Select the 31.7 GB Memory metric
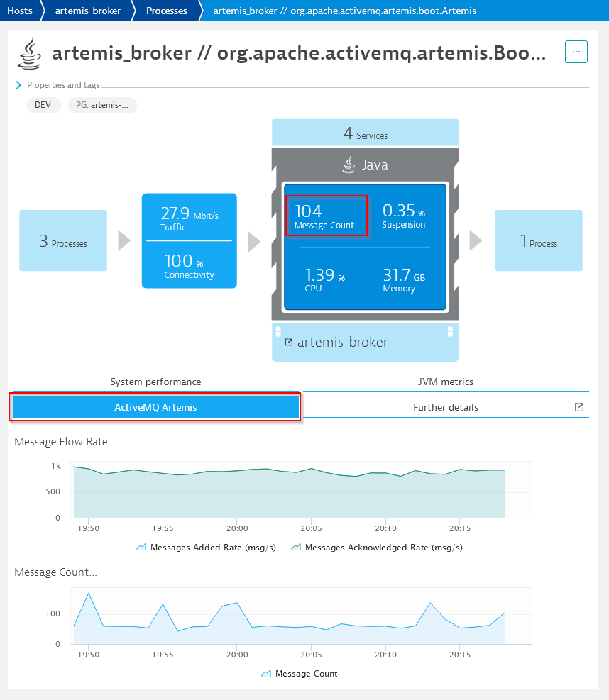The image size is (609, 700). 403,279
